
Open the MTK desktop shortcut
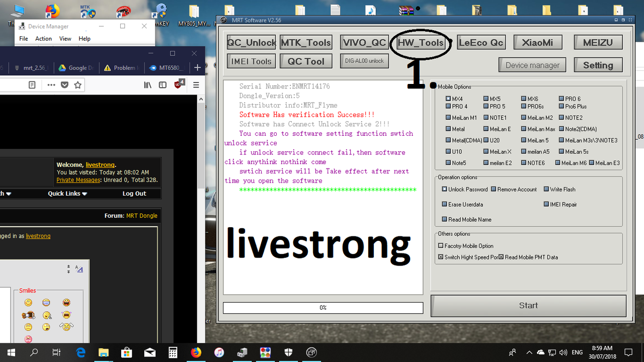tap(89, 11)
